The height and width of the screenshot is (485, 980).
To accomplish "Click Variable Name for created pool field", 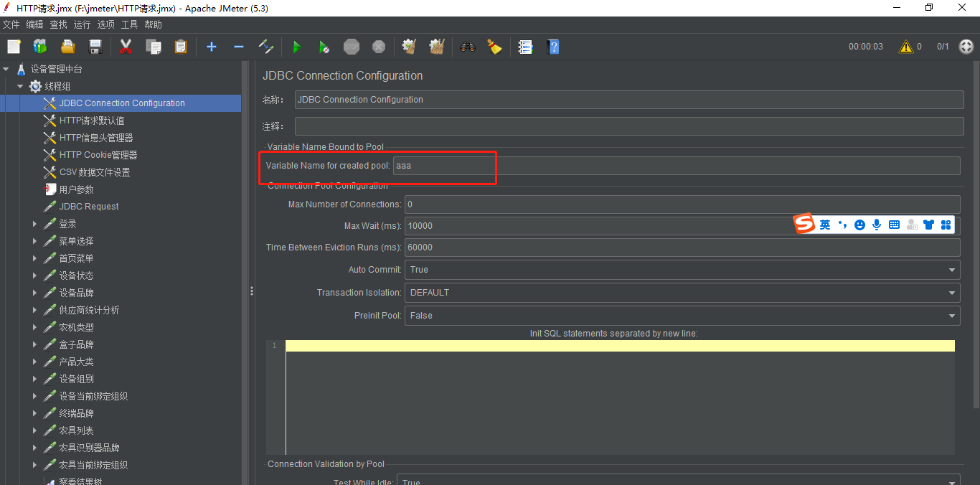I will point(677,166).
